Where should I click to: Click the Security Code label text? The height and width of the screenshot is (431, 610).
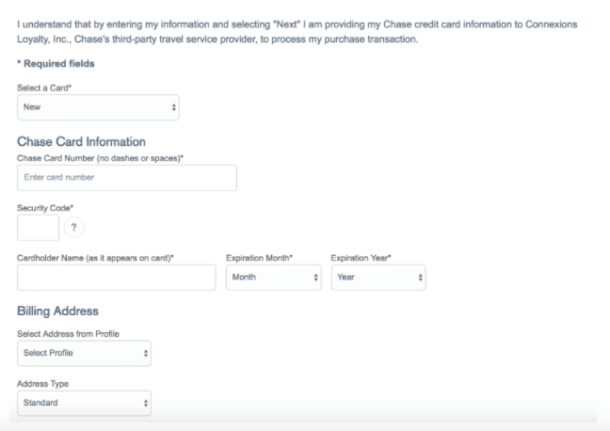tap(45, 208)
